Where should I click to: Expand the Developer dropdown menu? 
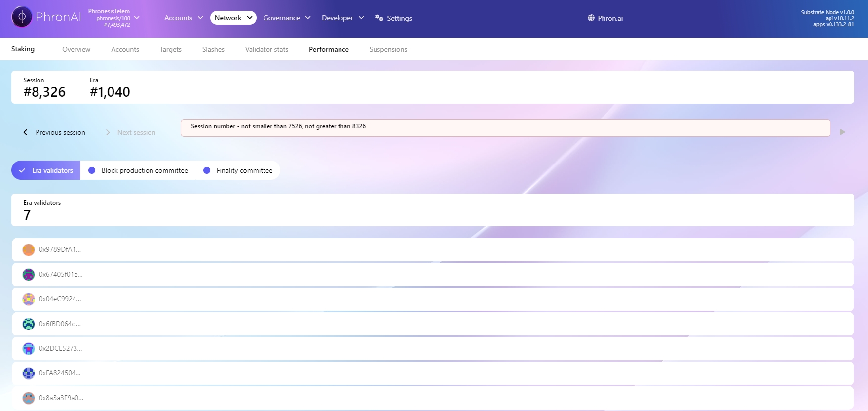pyautogui.click(x=342, y=18)
